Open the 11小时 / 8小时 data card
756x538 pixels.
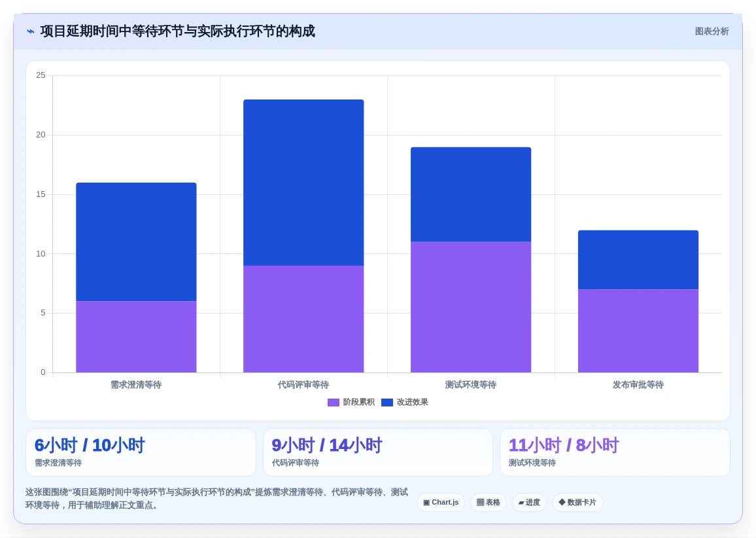coord(615,452)
